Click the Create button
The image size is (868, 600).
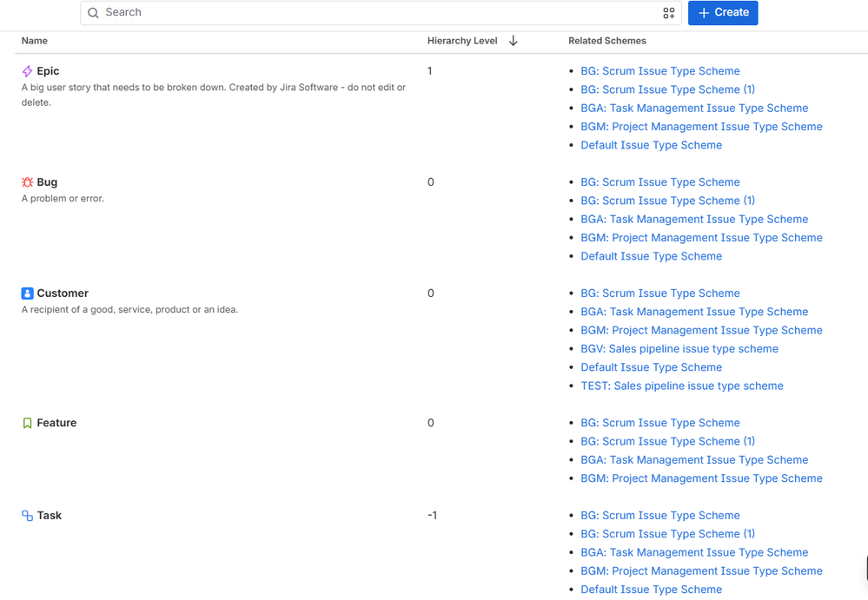click(x=723, y=13)
